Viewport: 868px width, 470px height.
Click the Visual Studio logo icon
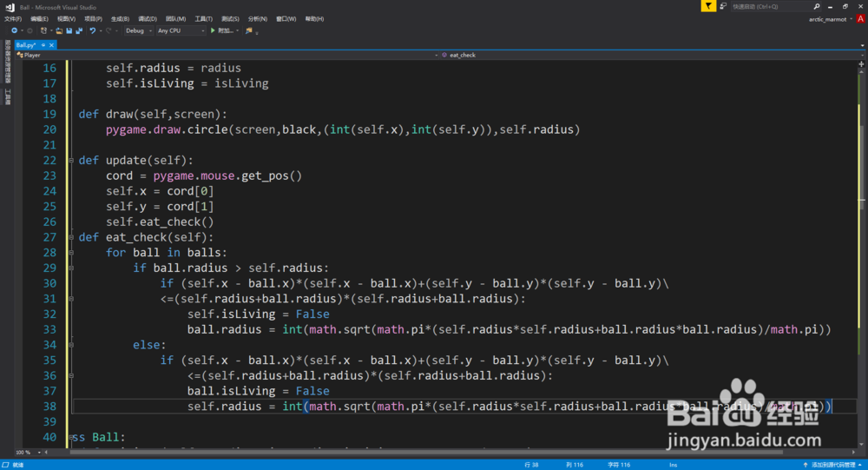(10, 7)
